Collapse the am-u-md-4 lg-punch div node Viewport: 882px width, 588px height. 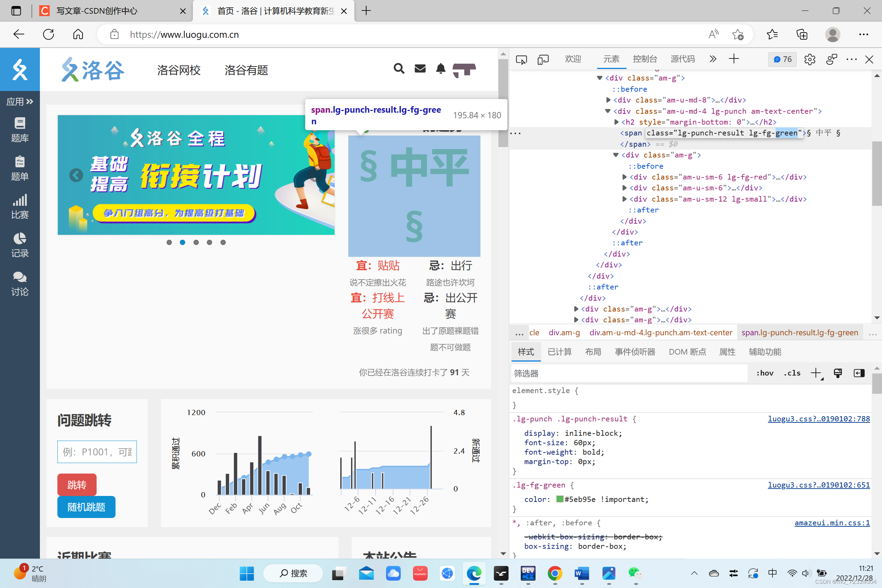pos(608,111)
